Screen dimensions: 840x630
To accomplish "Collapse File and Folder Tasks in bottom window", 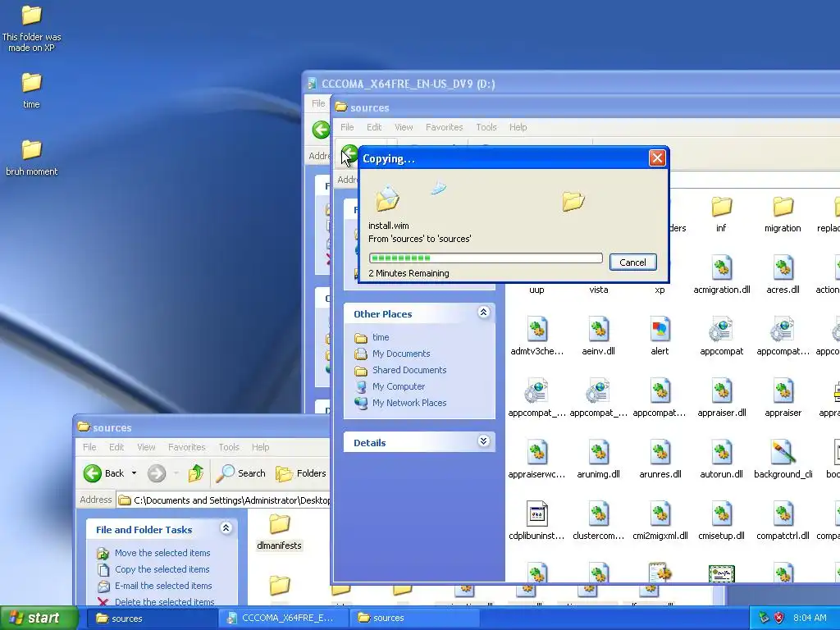I will point(226,528).
